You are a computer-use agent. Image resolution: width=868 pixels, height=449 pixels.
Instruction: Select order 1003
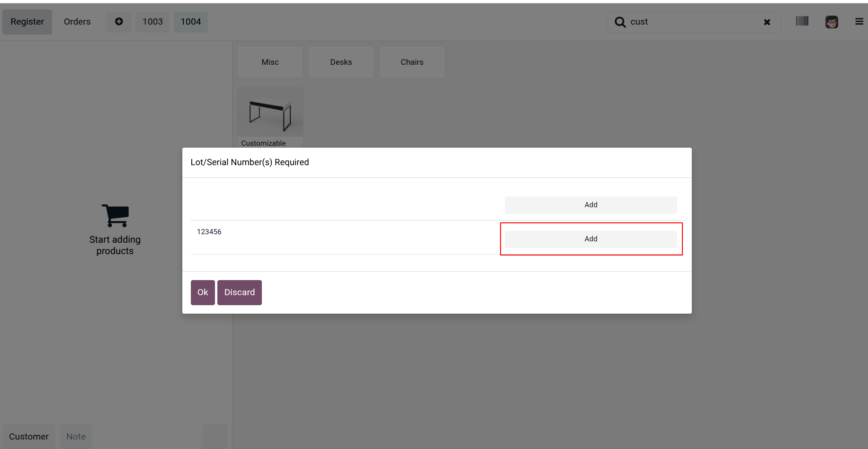[152, 22]
